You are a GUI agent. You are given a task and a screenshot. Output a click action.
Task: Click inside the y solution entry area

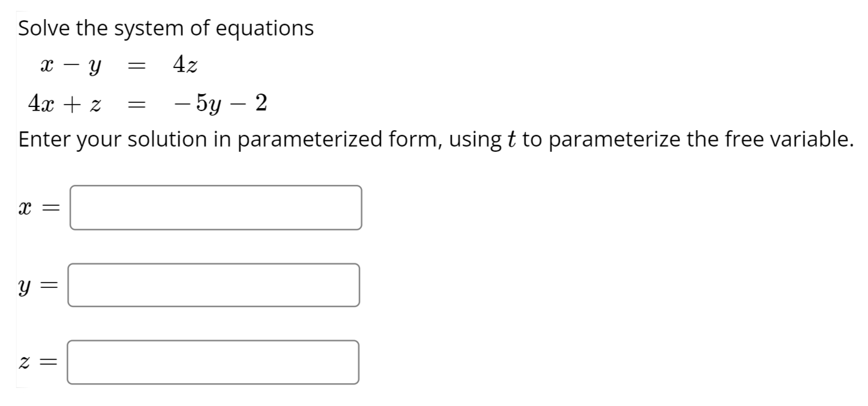coord(214,284)
